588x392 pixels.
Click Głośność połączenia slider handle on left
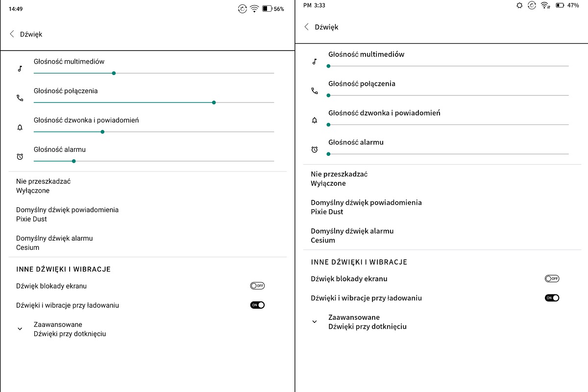(x=214, y=102)
